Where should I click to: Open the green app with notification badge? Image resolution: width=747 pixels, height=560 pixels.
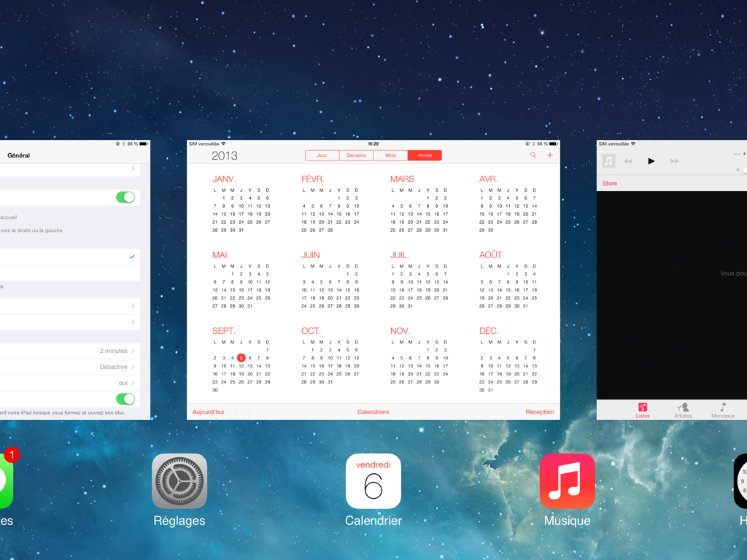6,481
